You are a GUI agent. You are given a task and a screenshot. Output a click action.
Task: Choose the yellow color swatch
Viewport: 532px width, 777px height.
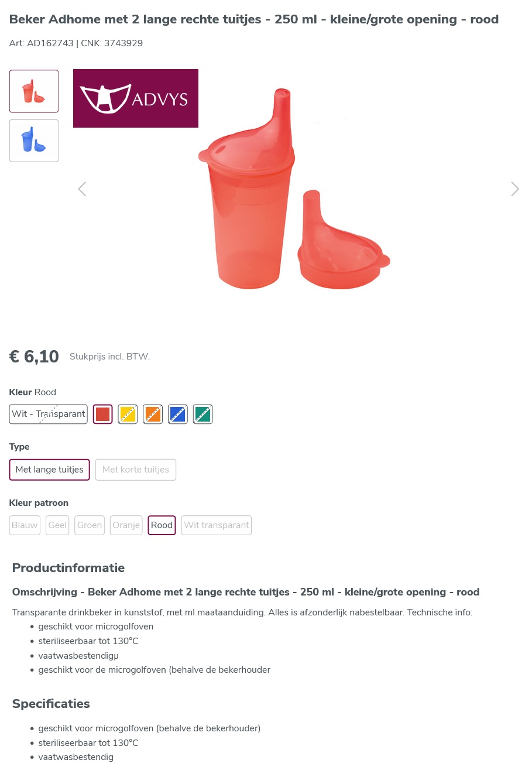click(128, 414)
